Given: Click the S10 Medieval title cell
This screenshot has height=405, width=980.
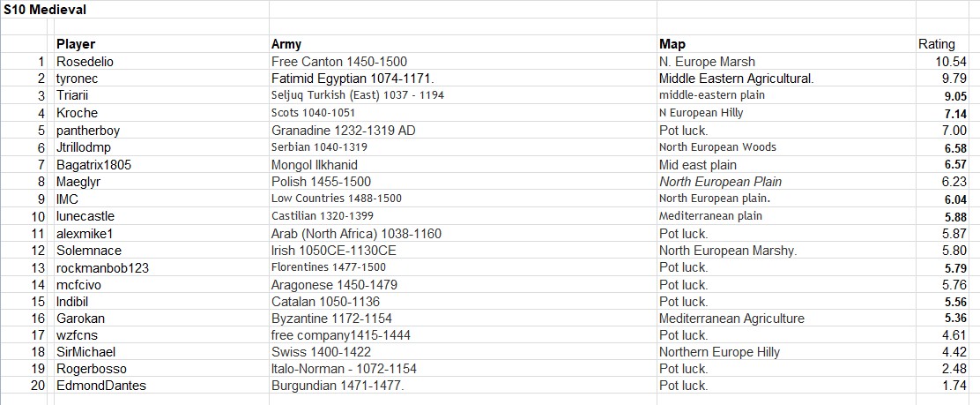Looking at the screenshot, I should 37,11.
